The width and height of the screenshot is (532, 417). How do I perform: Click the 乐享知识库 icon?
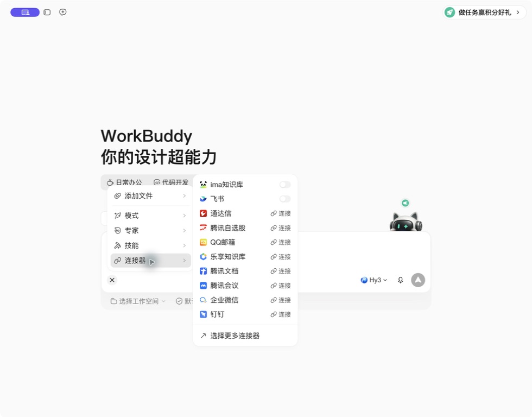coord(203,256)
